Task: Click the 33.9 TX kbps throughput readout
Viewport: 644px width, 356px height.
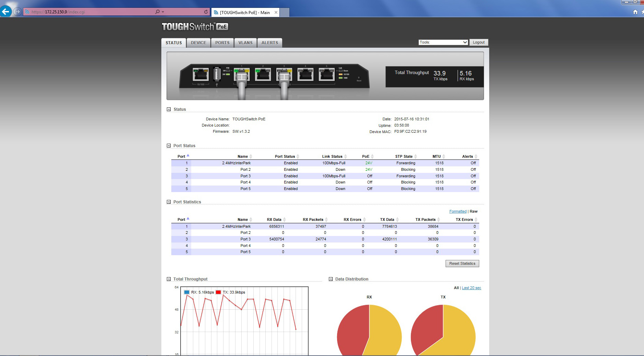Action: click(440, 75)
